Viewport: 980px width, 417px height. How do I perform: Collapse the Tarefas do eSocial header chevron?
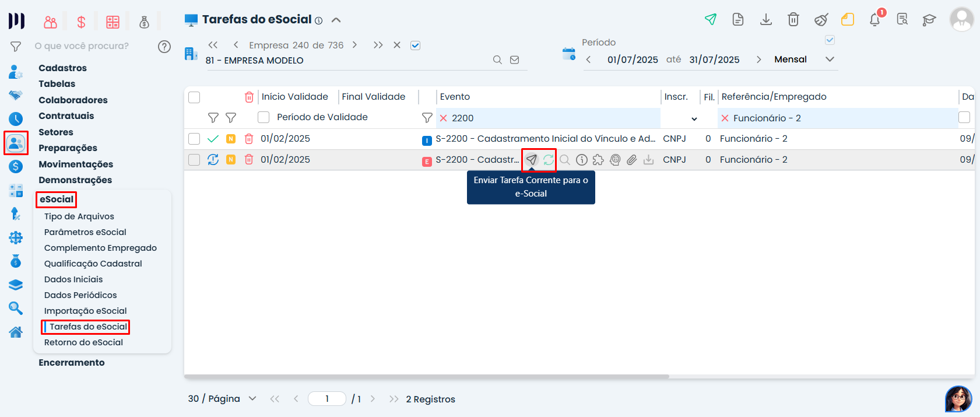[336, 20]
